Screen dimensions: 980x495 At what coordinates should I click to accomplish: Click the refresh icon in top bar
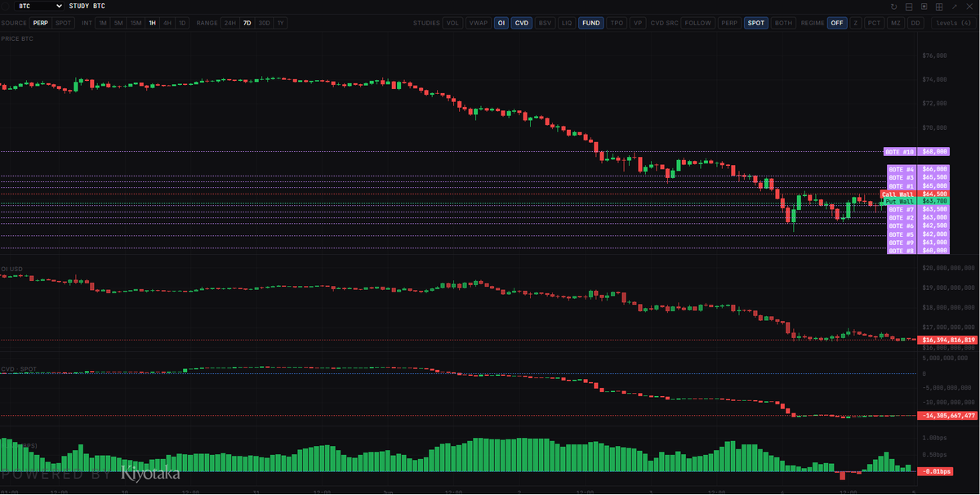click(894, 7)
